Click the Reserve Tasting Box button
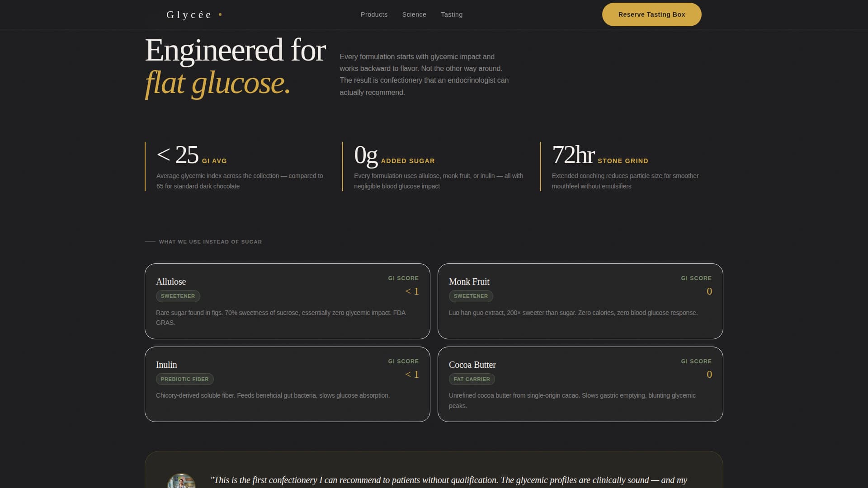Viewport: 868px width, 488px height. [651, 14]
